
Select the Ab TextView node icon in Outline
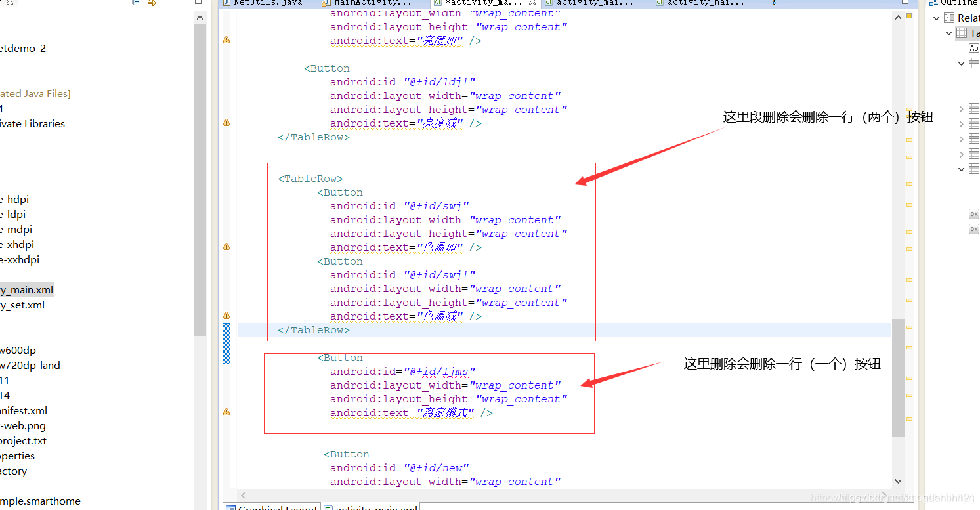coord(974,48)
